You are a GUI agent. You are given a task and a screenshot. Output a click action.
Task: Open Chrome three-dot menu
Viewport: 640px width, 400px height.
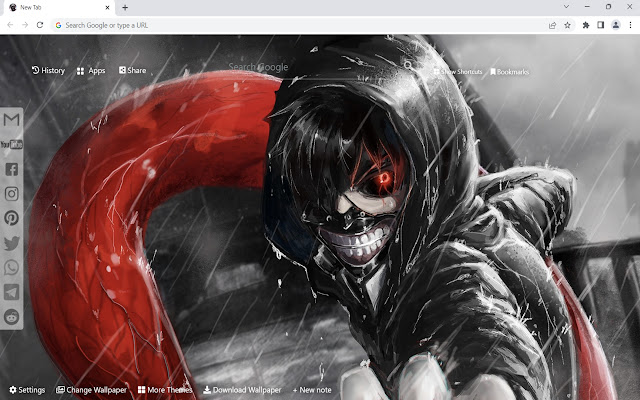pos(630,25)
